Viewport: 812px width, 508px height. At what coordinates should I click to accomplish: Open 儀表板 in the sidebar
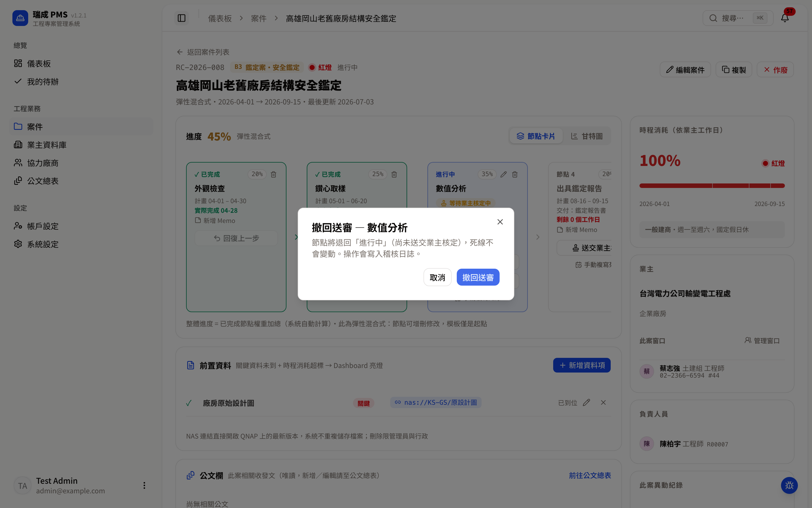click(81, 63)
